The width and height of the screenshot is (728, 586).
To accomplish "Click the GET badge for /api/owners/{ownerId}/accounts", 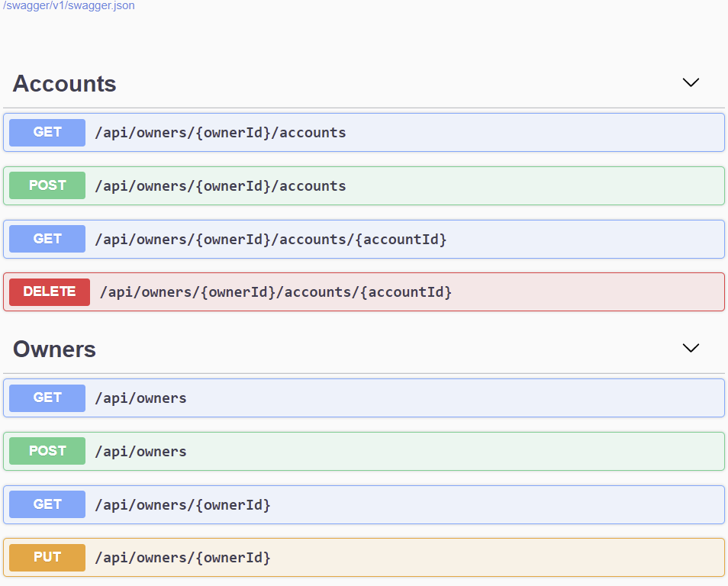I will tap(47, 132).
